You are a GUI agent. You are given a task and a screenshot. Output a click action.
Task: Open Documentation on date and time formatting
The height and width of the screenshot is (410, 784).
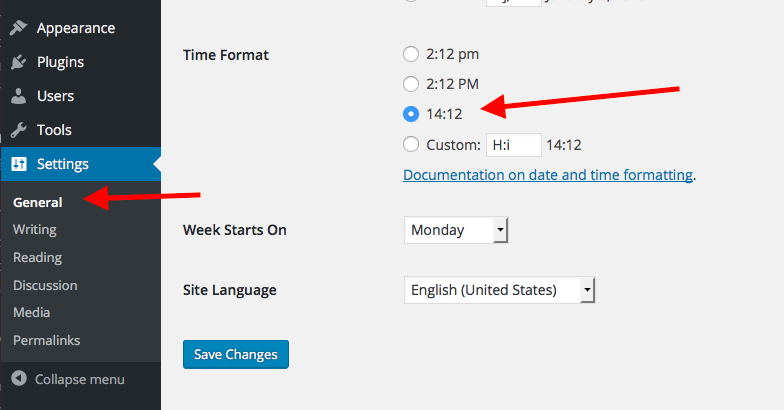[x=547, y=174]
